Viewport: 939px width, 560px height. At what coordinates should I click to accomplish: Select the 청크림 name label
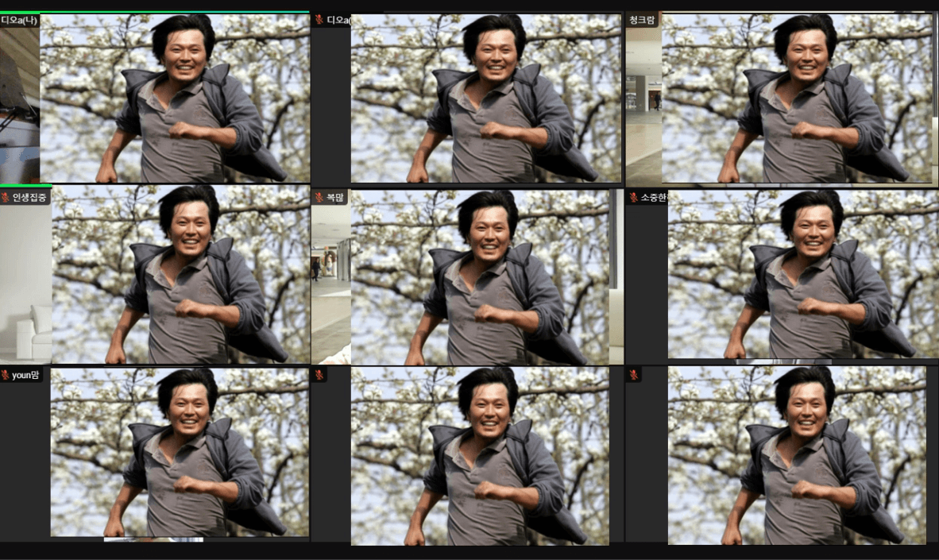[x=642, y=20]
